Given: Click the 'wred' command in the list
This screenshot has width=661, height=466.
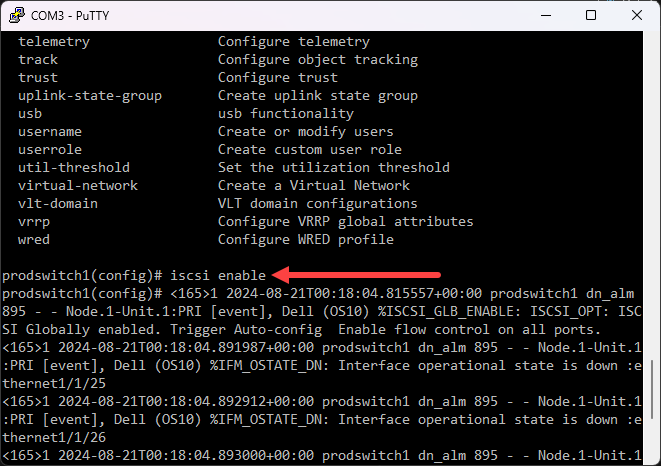Looking at the screenshot, I should pyautogui.click(x=34, y=239).
